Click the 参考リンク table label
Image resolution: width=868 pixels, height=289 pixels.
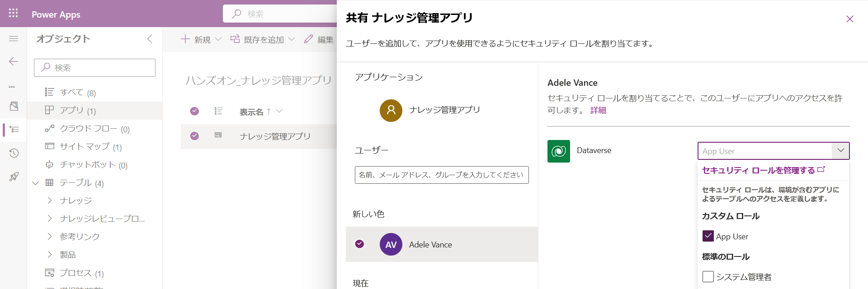point(80,237)
